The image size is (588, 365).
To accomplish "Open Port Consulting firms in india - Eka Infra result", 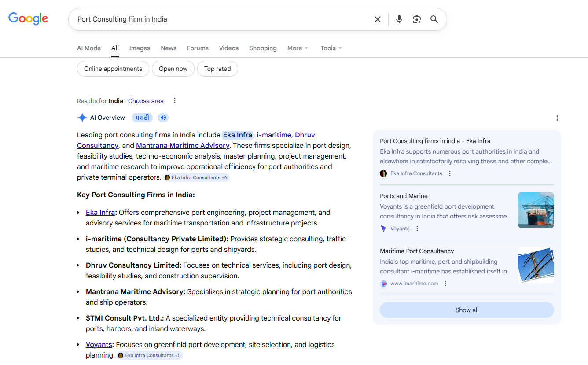I will tap(435, 141).
